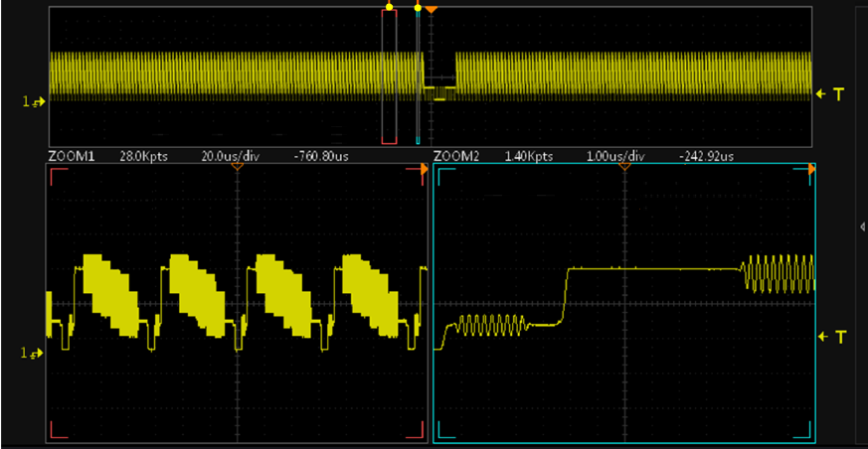Open the ZOOM1 20.0us/div timebase setting
The image size is (868, 449).
(230, 157)
